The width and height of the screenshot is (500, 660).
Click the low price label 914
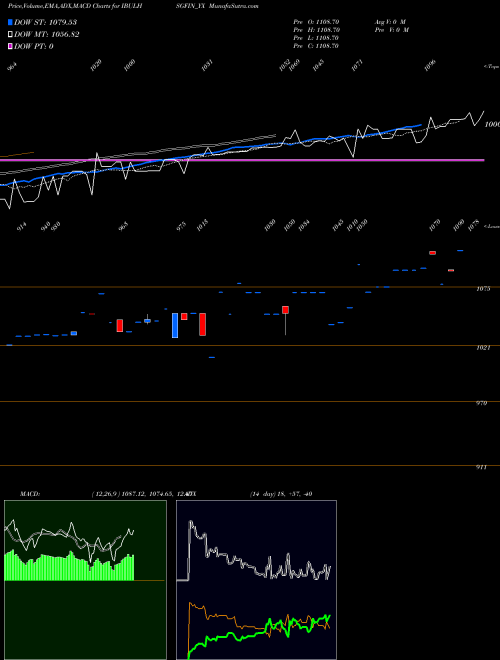click(x=21, y=226)
